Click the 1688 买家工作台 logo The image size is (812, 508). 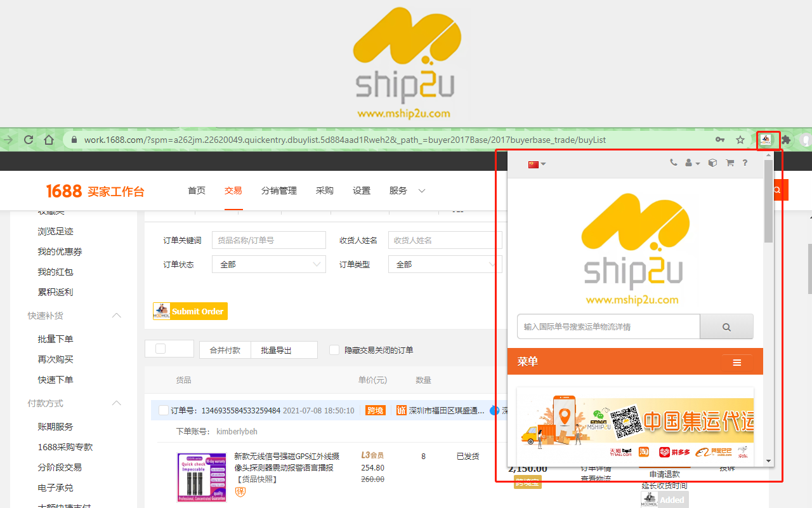click(95, 191)
